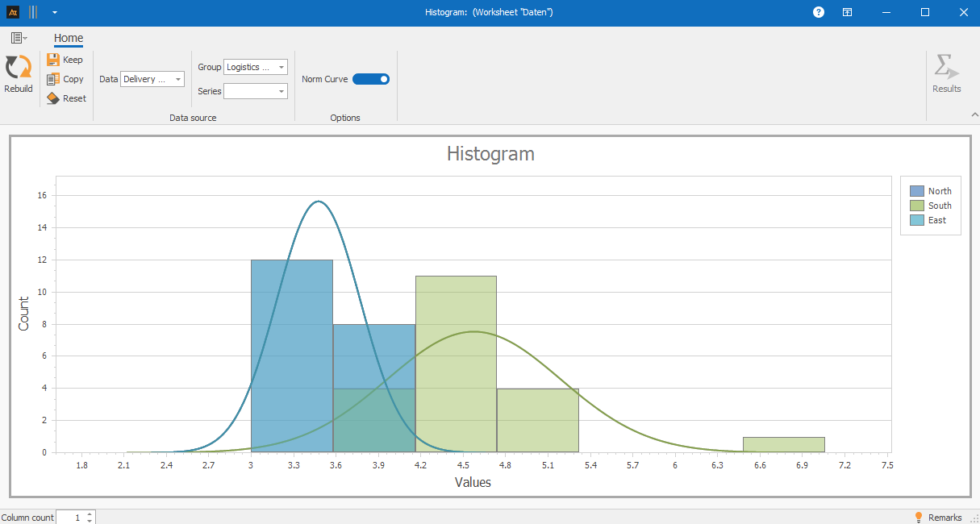Copy the histogram using the Copy icon
Image resolution: width=980 pixels, height=524 pixels.
tap(53, 79)
